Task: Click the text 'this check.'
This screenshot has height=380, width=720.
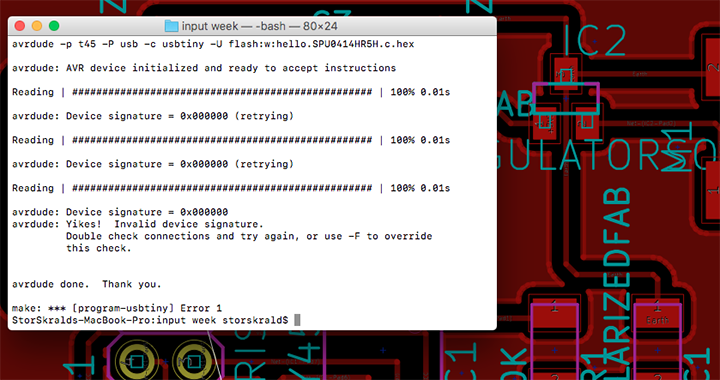Action: point(99,248)
